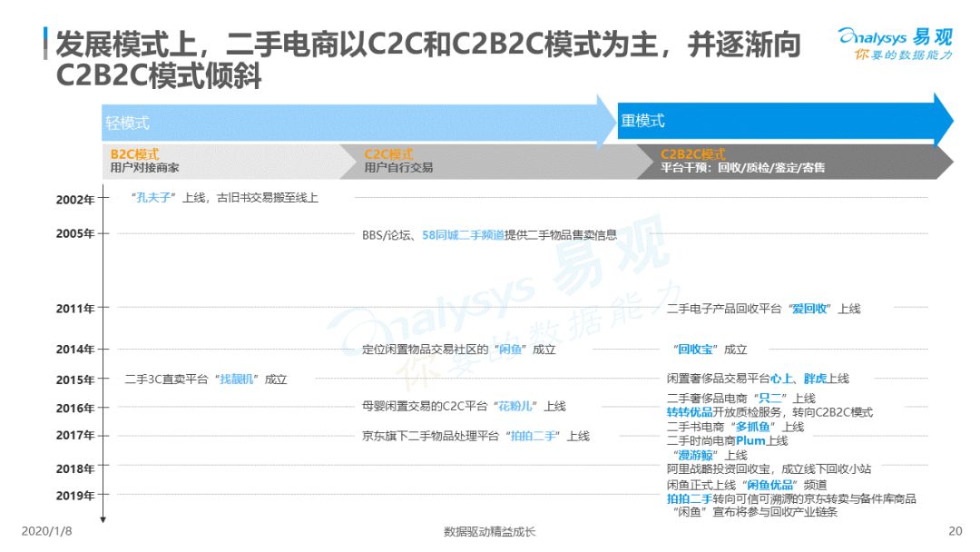Image resolution: width=980 pixels, height=552 pixels.
Task: Click the blue 闲鱼优品 text
Action: click(x=769, y=485)
